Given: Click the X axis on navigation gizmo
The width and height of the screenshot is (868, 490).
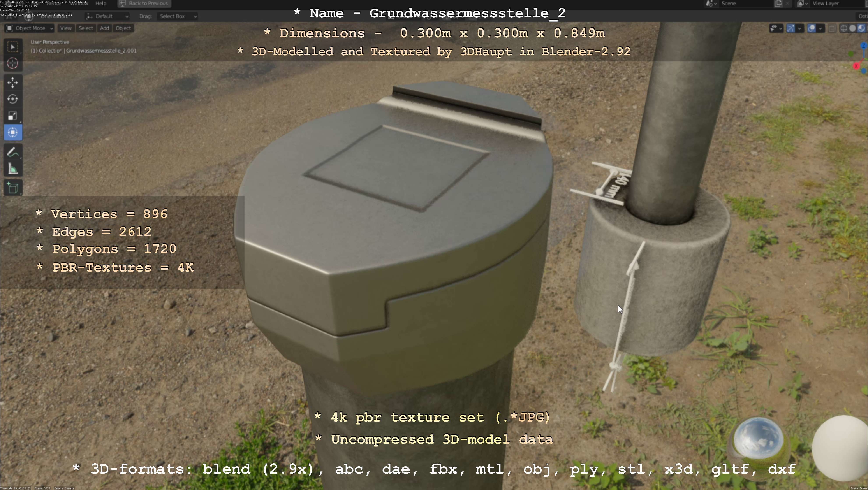Looking at the screenshot, I should [x=856, y=66].
